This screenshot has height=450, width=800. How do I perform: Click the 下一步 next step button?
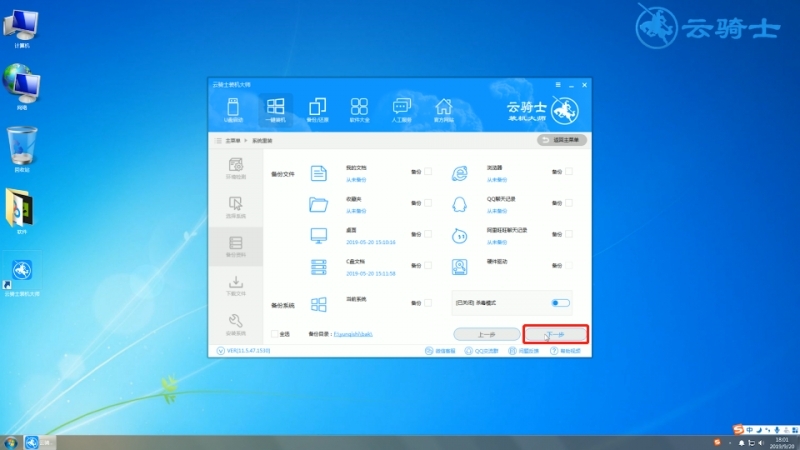(556, 334)
